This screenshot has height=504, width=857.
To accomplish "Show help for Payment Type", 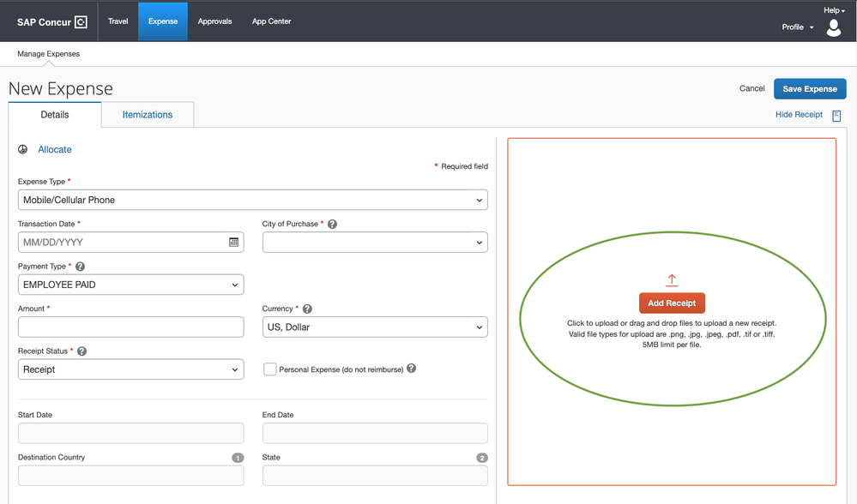I will (80, 267).
